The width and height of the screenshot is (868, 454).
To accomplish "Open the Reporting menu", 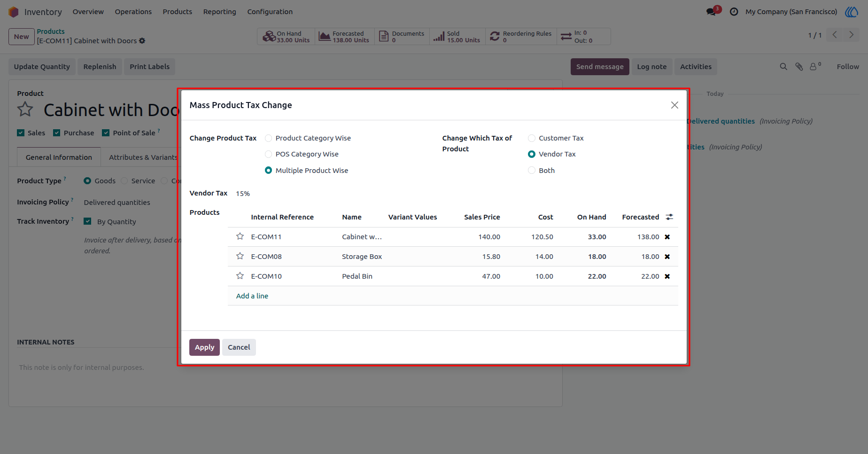I will coord(220,12).
